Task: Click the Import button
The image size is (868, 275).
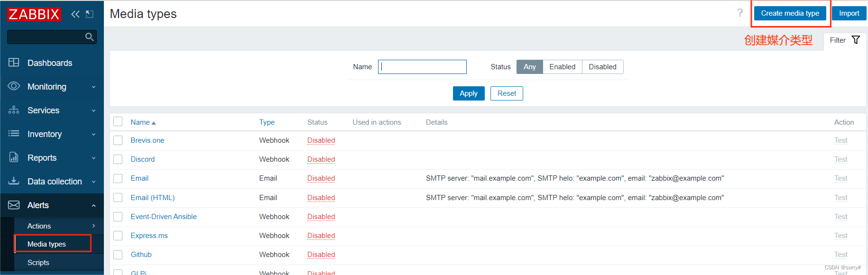Action: tap(849, 13)
